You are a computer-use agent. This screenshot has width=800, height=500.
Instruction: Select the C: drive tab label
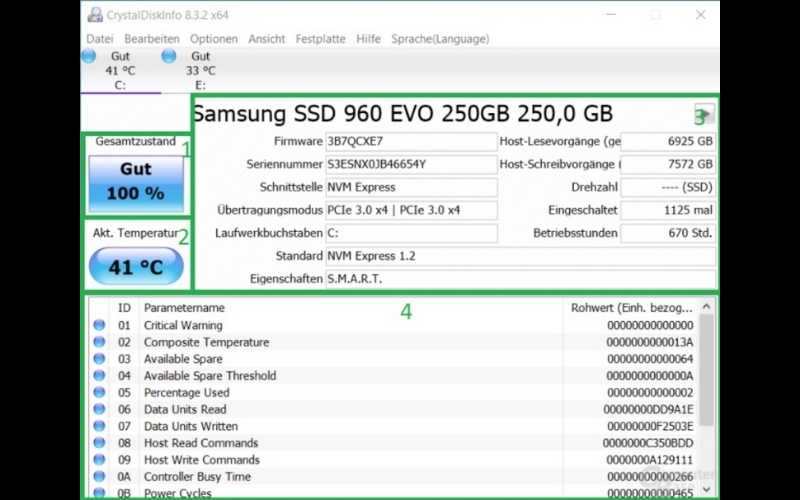(x=120, y=85)
